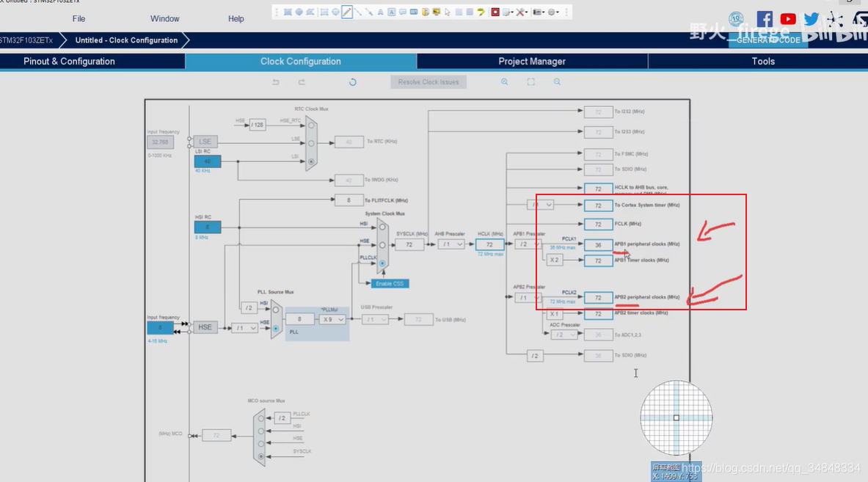The image size is (868, 482).
Task: Click the right magnifier zoom icon
Action: (x=557, y=82)
